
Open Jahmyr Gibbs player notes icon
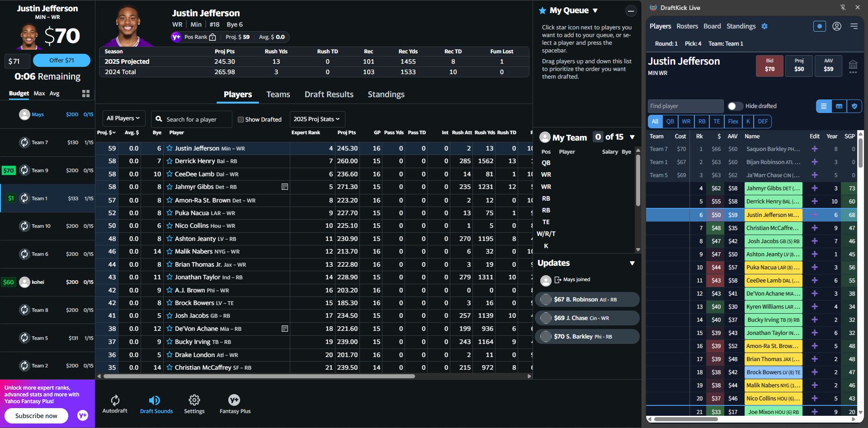coord(285,187)
